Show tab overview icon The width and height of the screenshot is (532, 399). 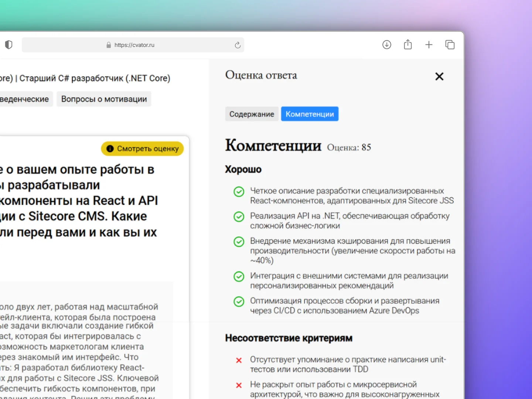pyautogui.click(x=450, y=45)
